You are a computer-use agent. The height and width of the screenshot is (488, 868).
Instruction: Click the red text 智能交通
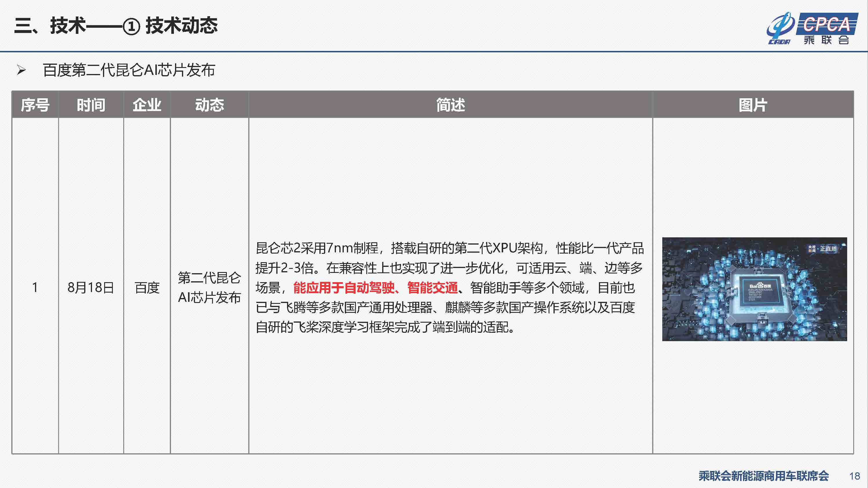pyautogui.click(x=432, y=288)
